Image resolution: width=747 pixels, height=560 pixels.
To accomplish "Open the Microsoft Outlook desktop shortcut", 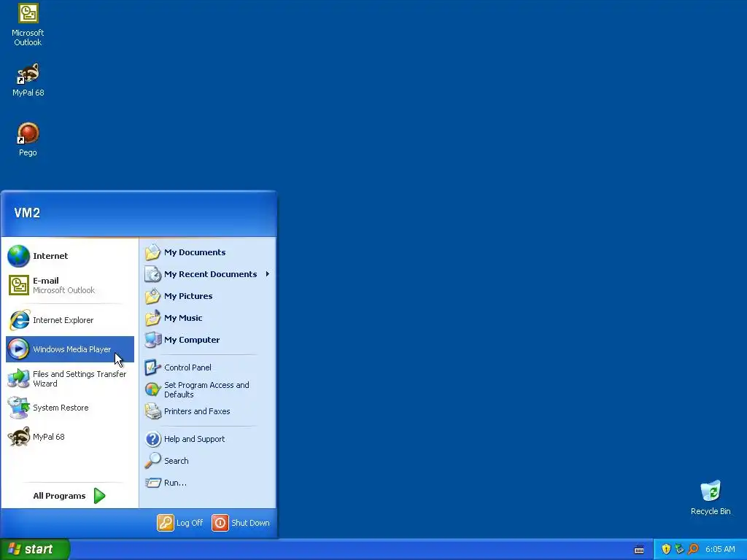I will [28, 25].
